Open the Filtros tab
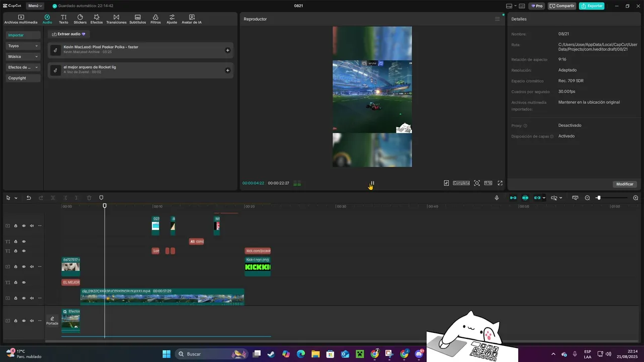644x362 pixels. (155, 20)
